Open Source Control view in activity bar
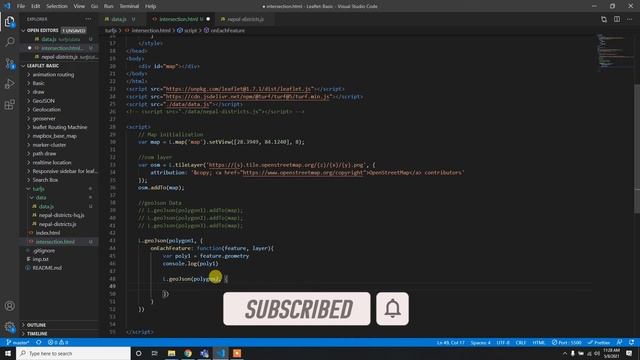640x360 pixels. (9, 63)
